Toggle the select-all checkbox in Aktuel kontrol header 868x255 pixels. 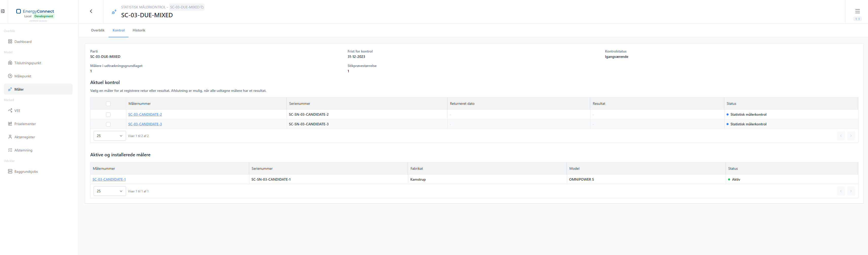tap(108, 104)
